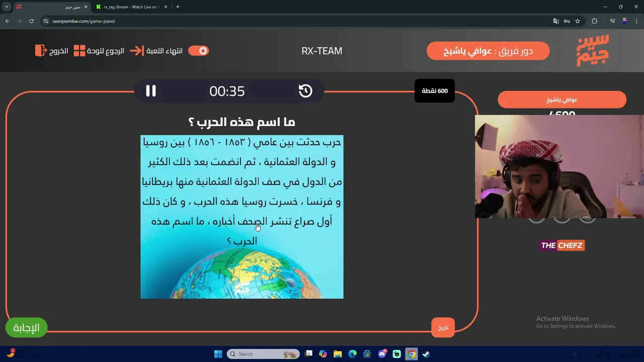
Task: Reload the current page
Action: pyautogui.click(x=32, y=21)
